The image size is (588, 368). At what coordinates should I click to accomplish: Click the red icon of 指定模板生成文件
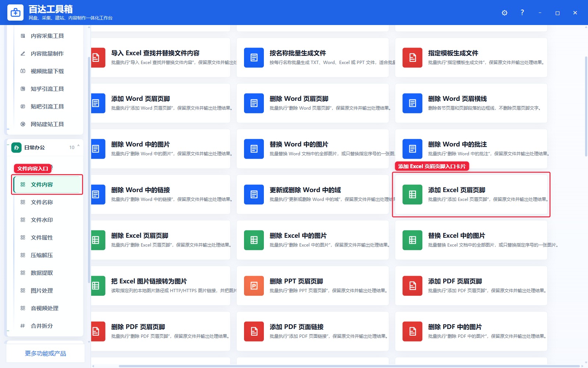pos(412,58)
